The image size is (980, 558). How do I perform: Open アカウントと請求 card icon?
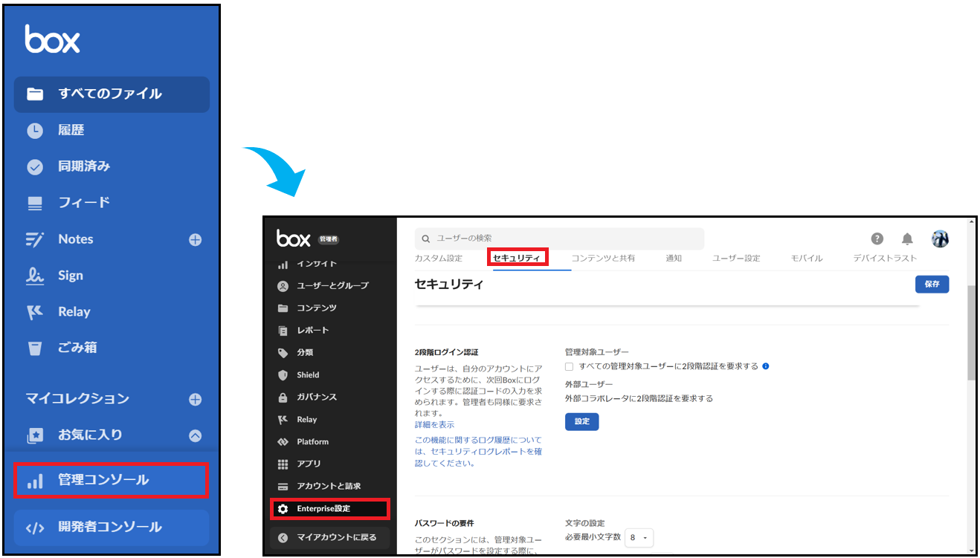click(283, 487)
